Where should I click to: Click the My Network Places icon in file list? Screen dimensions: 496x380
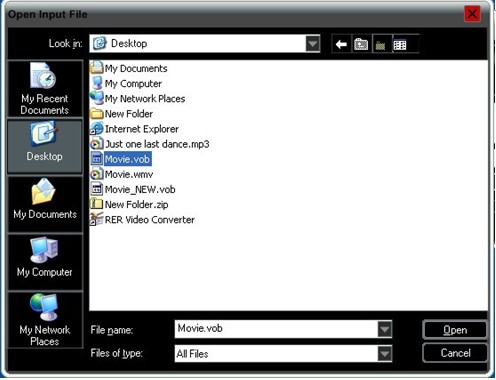tap(97, 98)
